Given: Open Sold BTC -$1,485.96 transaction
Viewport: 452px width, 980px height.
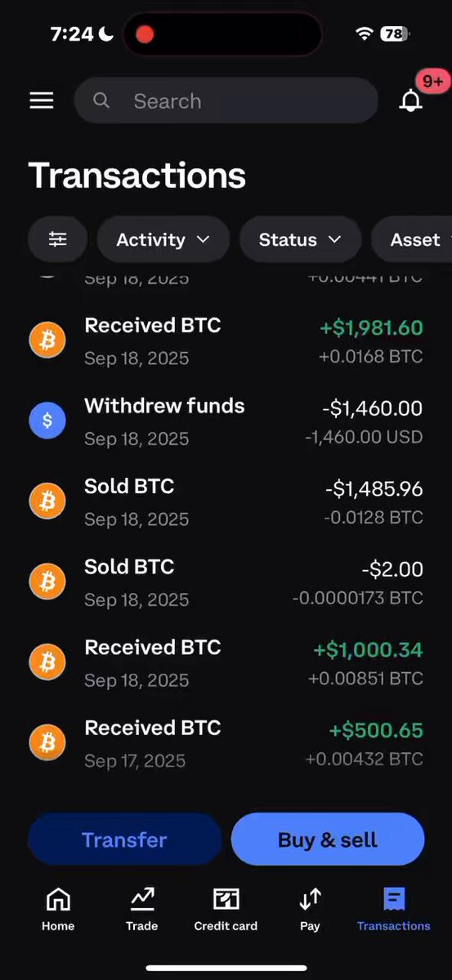Looking at the screenshot, I should [226, 501].
